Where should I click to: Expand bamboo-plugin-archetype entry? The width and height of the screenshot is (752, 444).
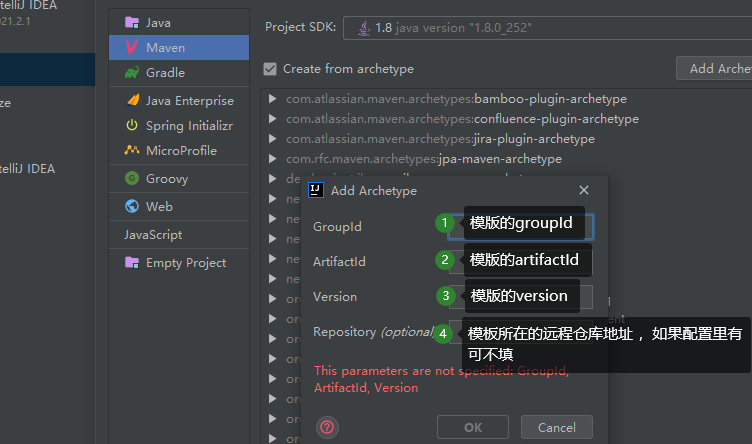pyautogui.click(x=272, y=99)
